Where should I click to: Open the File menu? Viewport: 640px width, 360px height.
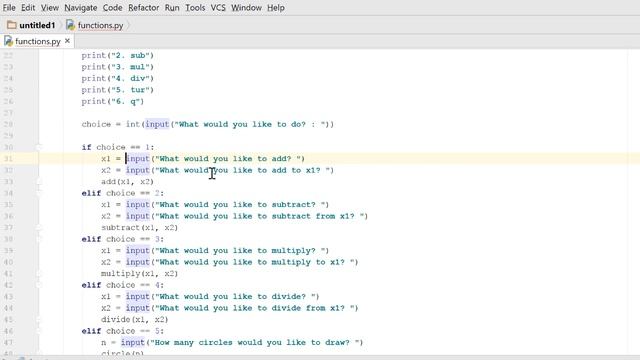(x=9, y=8)
